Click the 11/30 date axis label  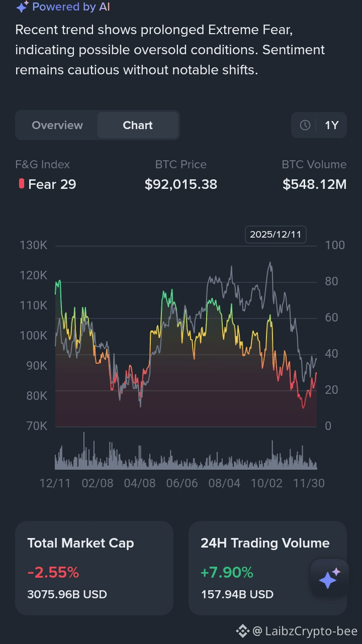tap(309, 483)
